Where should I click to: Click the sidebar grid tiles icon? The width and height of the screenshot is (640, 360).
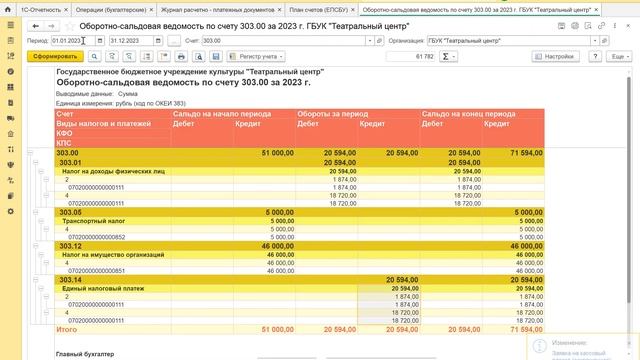click(11, 87)
